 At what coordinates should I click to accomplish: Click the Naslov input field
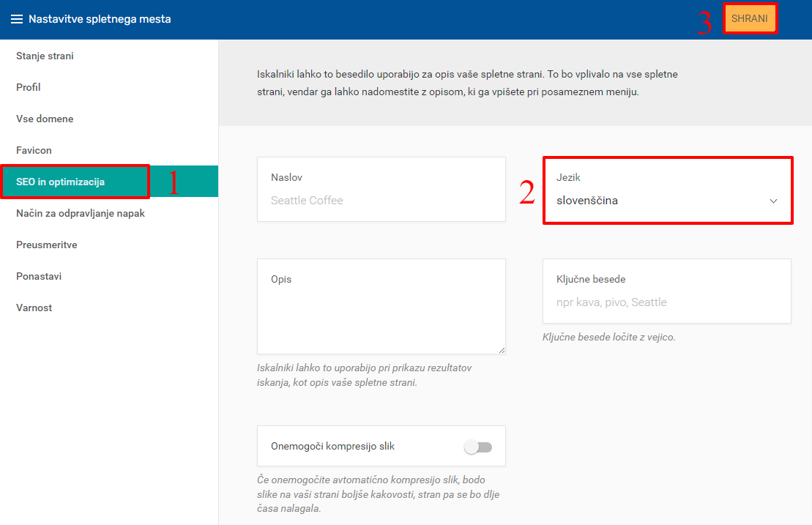[x=381, y=190]
